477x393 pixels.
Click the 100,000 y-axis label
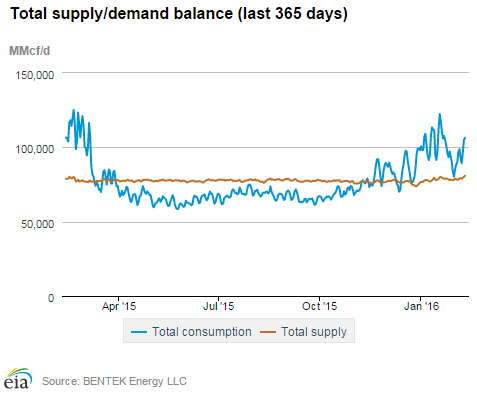coord(35,149)
